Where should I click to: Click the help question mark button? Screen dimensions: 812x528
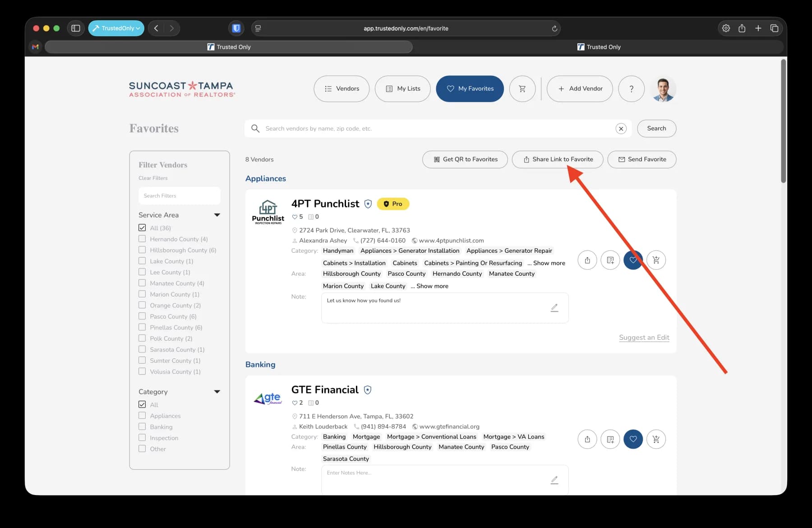pos(631,89)
